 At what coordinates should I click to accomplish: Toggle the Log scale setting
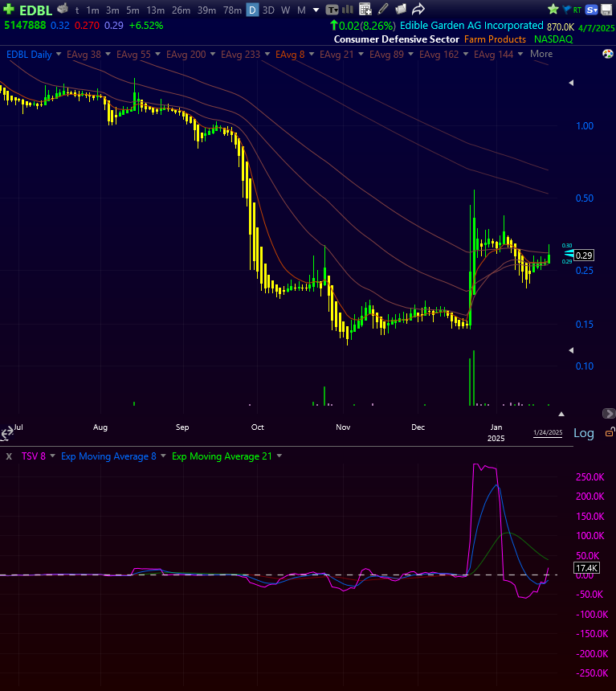[583, 433]
